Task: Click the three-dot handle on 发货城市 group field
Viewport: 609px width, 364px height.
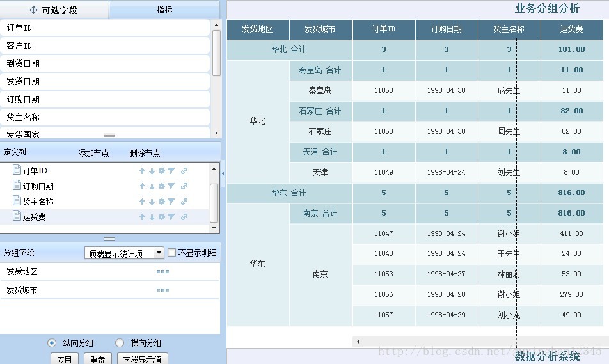Action: tap(162, 290)
